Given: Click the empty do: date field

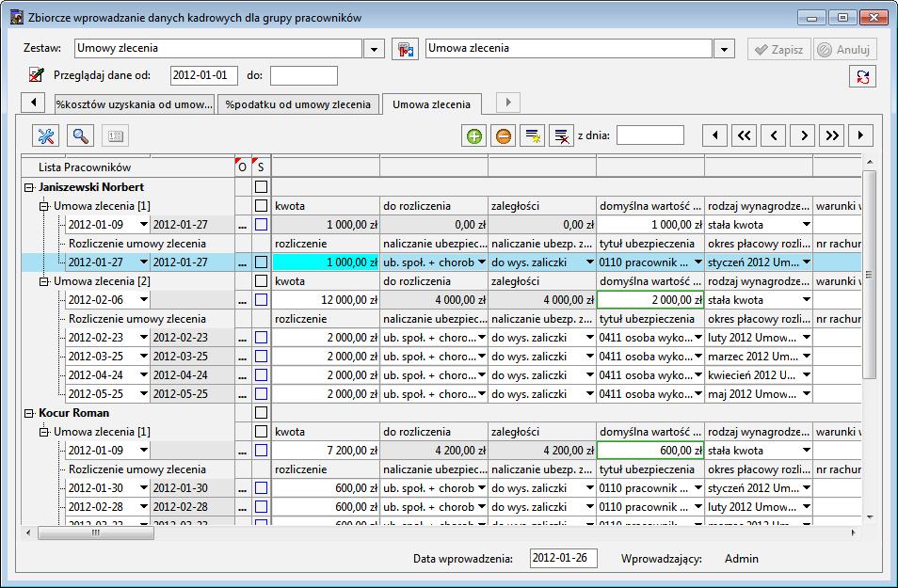Looking at the screenshot, I should click(303, 75).
